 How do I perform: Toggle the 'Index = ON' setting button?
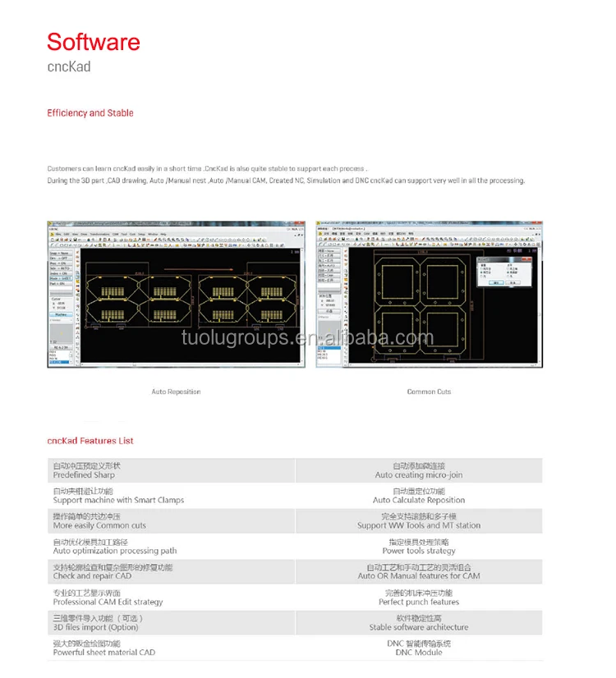point(62,273)
